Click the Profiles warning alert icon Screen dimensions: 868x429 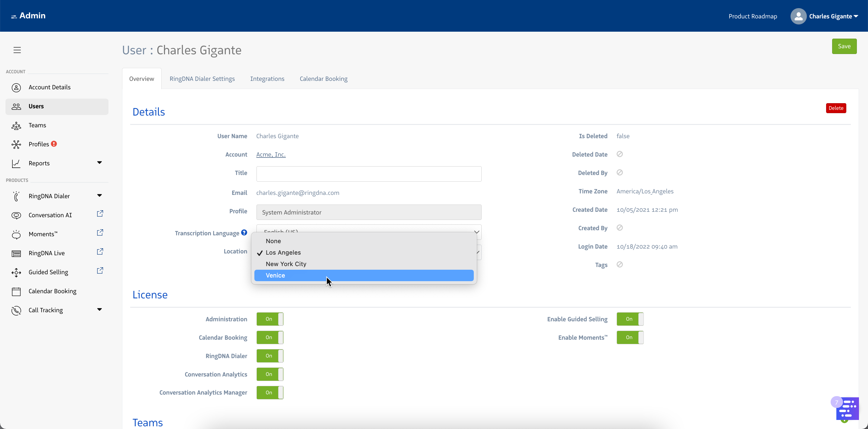54,144
